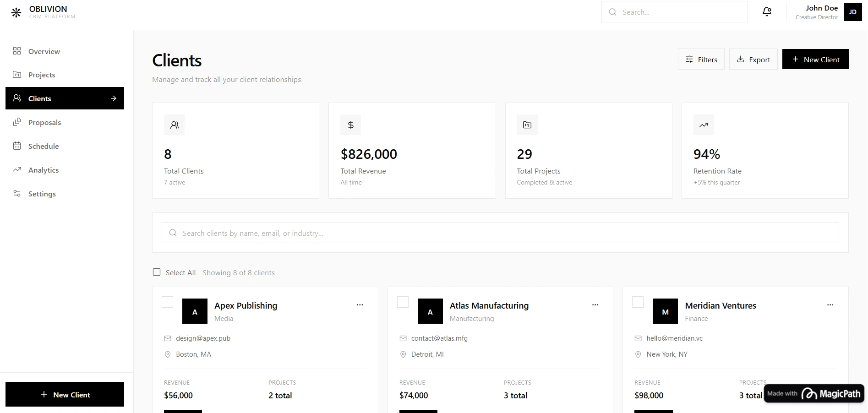Toggle the Select All checkbox
Screen dimensions: 868x413
click(156, 272)
